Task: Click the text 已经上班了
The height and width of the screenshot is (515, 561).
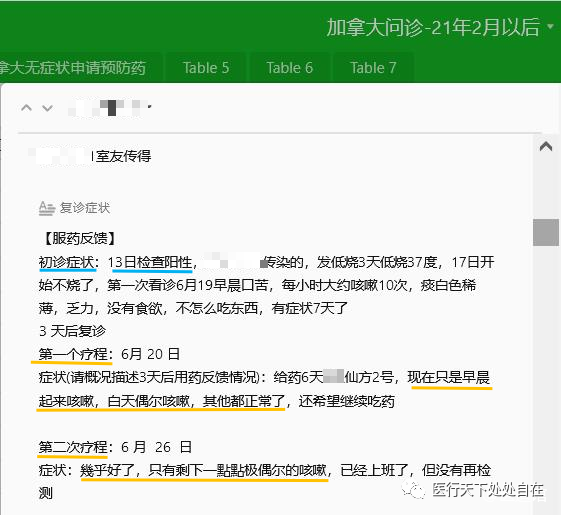Action: tap(374, 470)
